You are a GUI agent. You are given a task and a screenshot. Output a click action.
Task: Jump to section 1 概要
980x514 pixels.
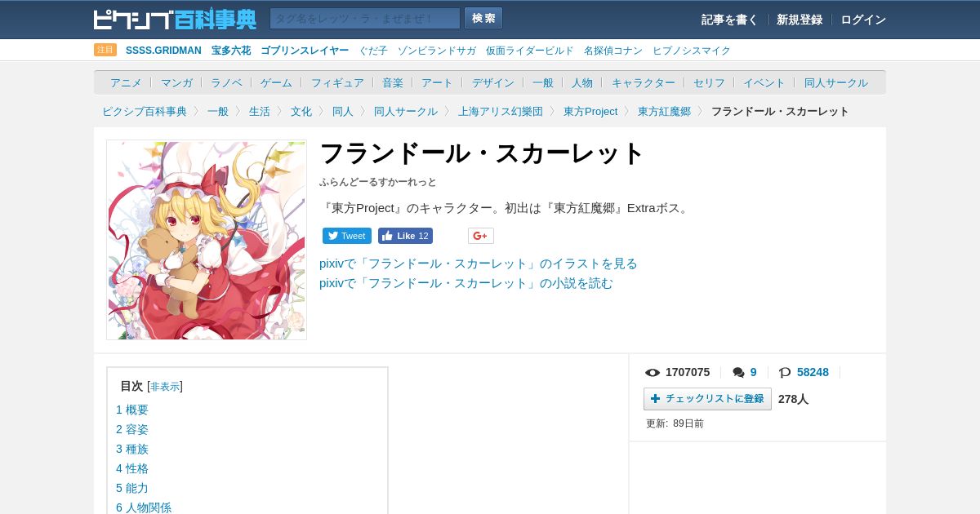(x=132, y=410)
